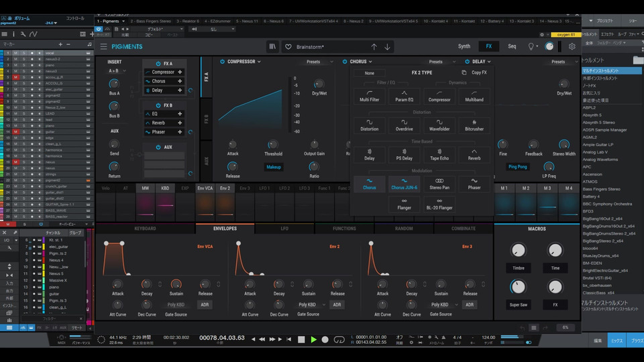Open the LFO modulation tab
The image size is (644, 362).
coord(284,229)
